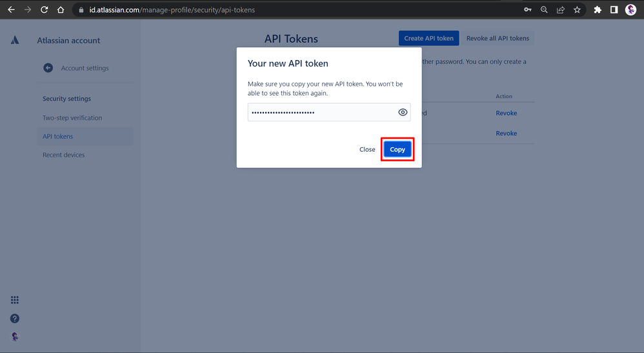Image resolution: width=644 pixels, height=353 pixels.
Task: Click the address bar URL
Action: pyautogui.click(x=172, y=10)
